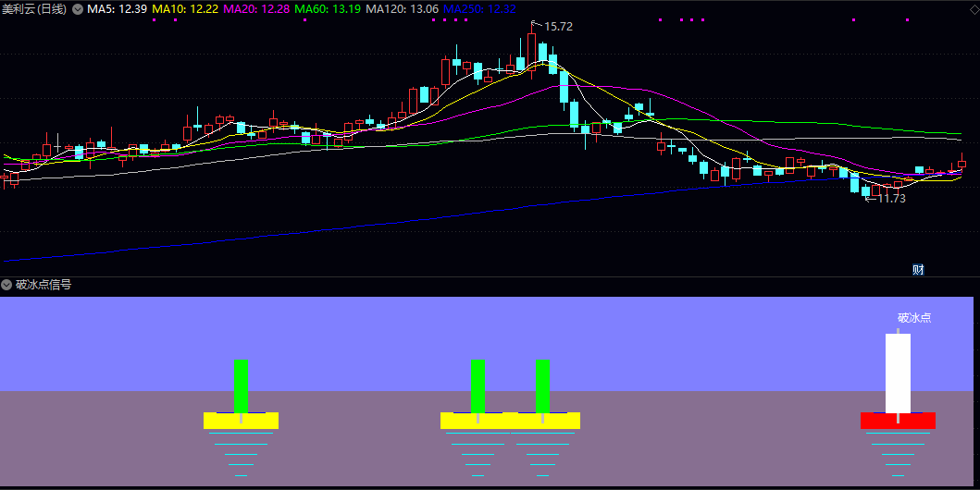
Task: Click the 破冰点信号 indicator title
Action: tap(43, 285)
